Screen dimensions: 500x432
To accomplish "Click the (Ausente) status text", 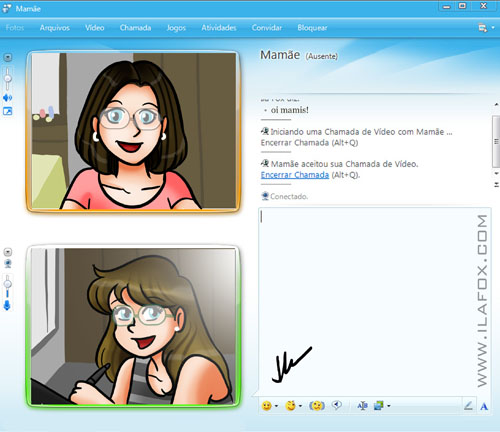I will tap(322, 56).
